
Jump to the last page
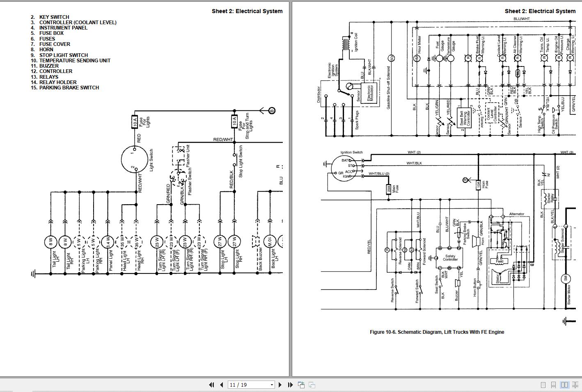coord(290,385)
